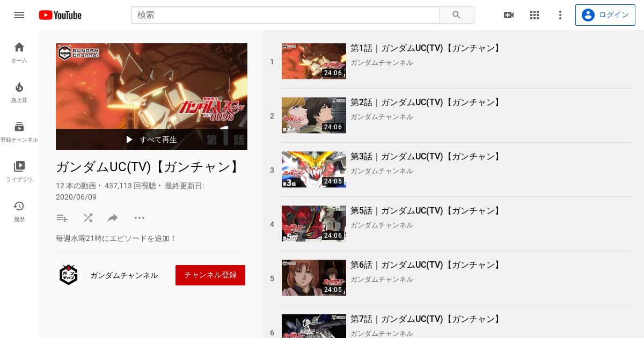Open 履歴 history in the sidebar
The width and height of the screenshot is (644, 338).
(x=19, y=211)
